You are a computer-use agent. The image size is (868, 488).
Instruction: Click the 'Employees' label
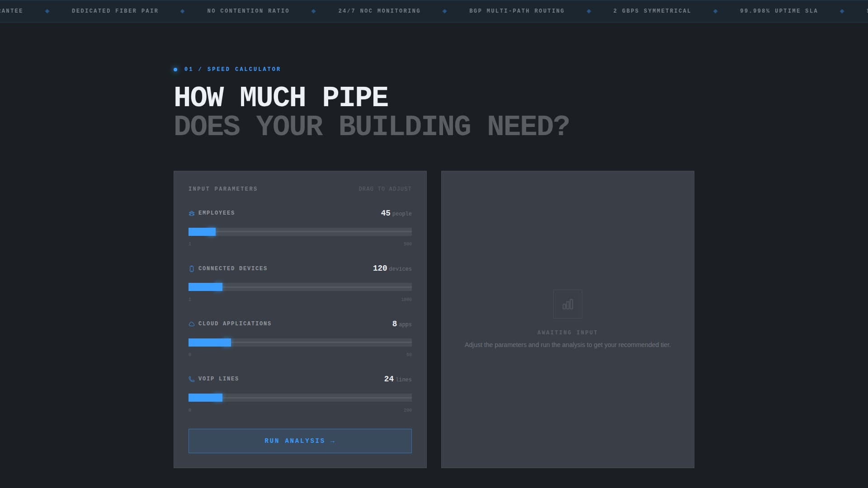pos(217,213)
